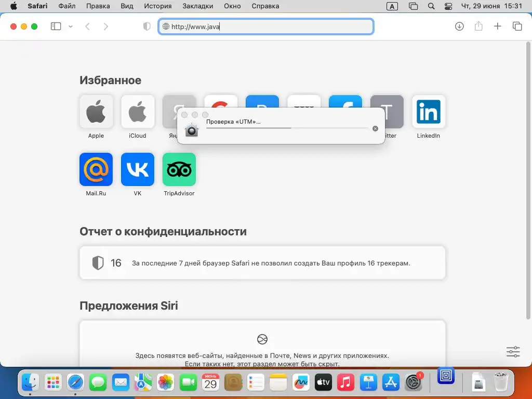Open the iCloud favorite tile
Image resolution: width=532 pixels, height=399 pixels.
[137, 112]
